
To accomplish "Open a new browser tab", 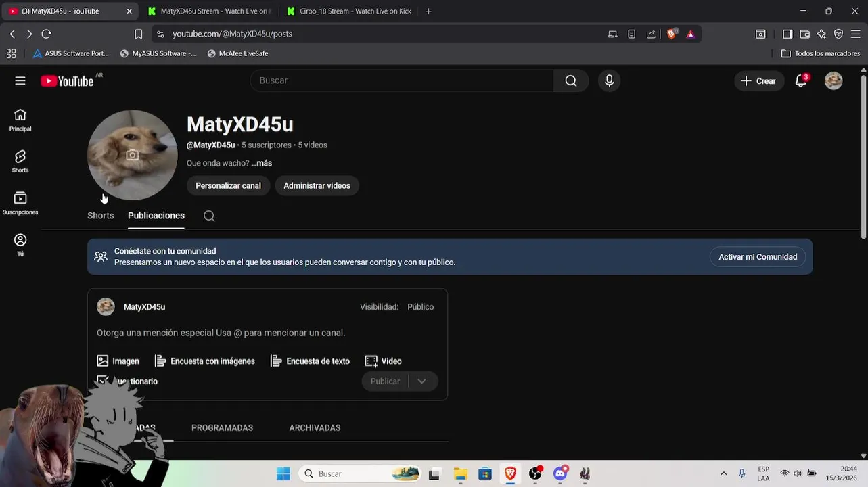I will pos(428,11).
